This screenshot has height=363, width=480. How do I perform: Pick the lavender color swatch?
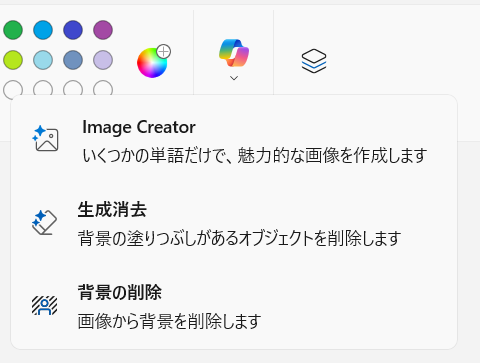[x=103, y=60]
